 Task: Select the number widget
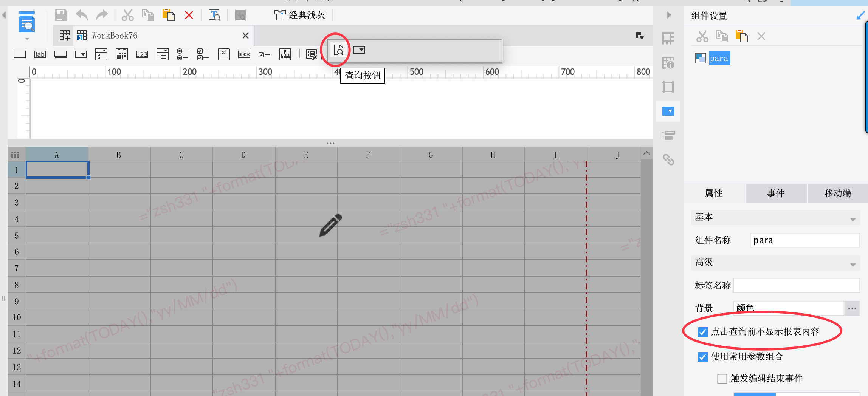pyautogui.click(x=142, y=54)
